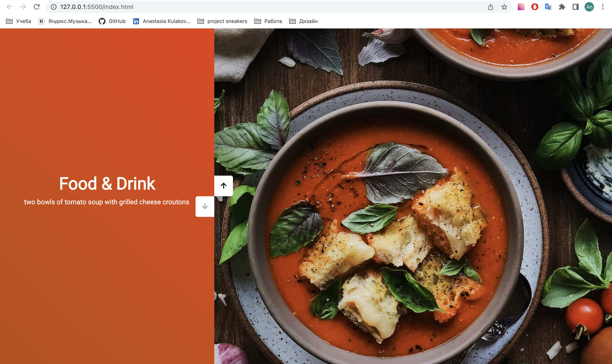The width and height of the screenshot is (612, 364).
Task: Open the Яндекс.Музыка bookmark
Action: 65,21
